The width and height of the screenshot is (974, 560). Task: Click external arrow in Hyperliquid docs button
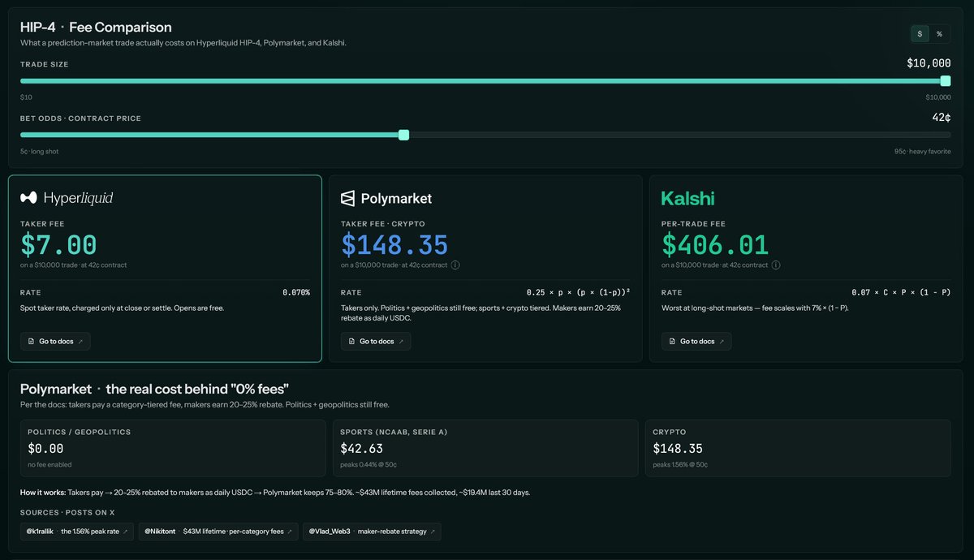coord(80,342)
